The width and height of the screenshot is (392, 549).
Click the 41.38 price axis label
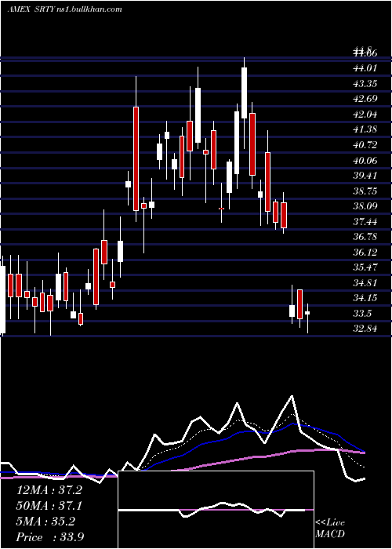[x=365, y=129]
